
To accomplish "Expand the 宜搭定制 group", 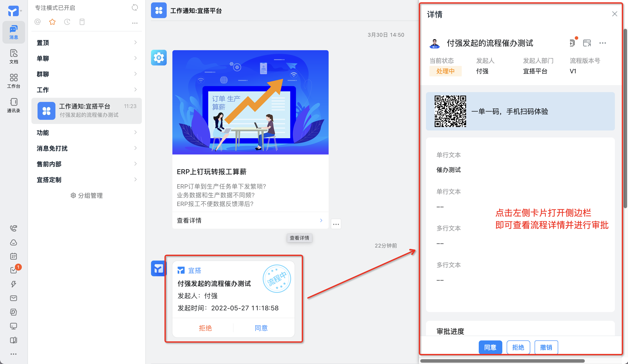I will point(87,180).
